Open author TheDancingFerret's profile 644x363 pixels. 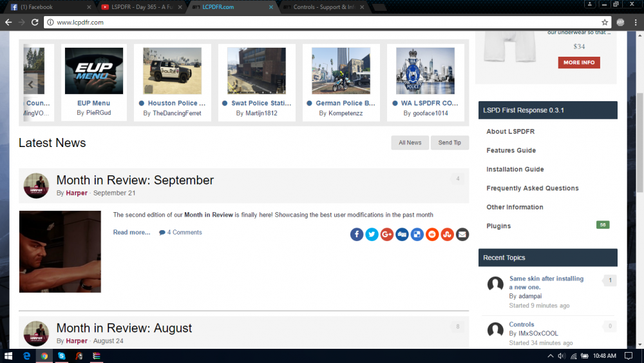click(x=177, y=113)
